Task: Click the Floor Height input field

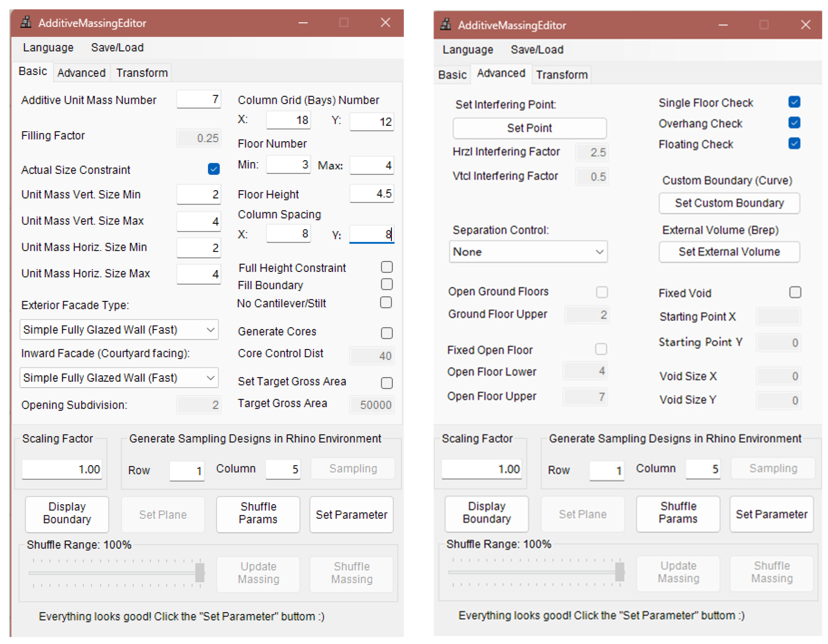Action: coord(371,194)
